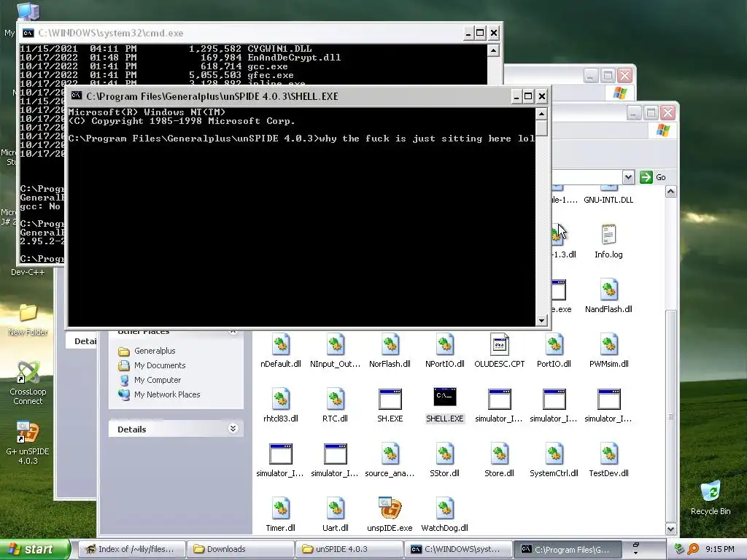This screenshot has width=747, height=560.
Task: Select the NPortIO.dll file icon
Action: tap(445, 345)
